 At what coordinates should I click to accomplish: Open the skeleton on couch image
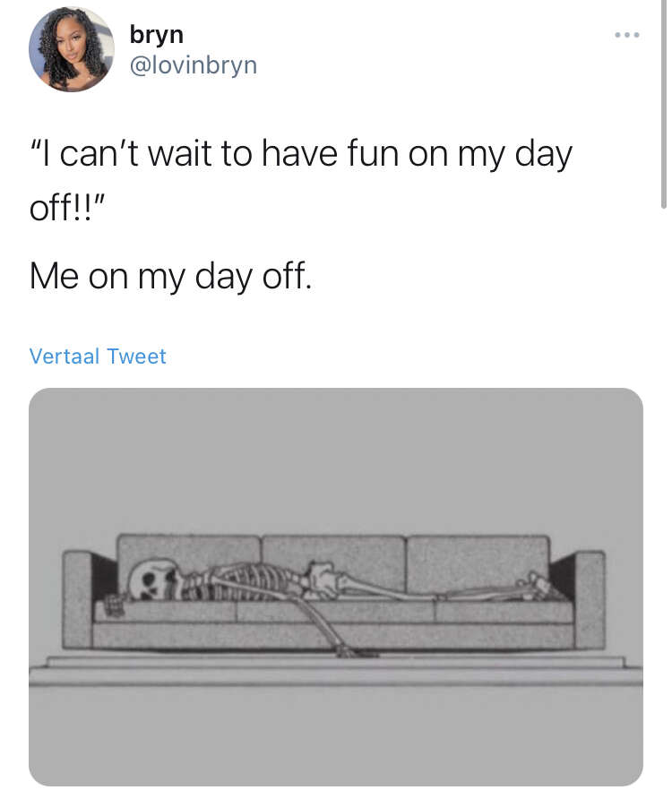pos(336,587)
